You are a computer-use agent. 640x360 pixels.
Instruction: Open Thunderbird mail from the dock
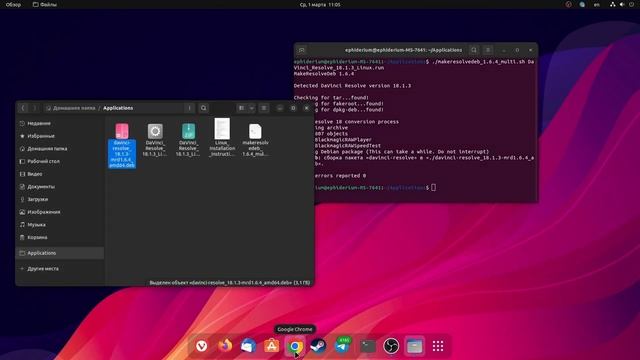[248, 346]
